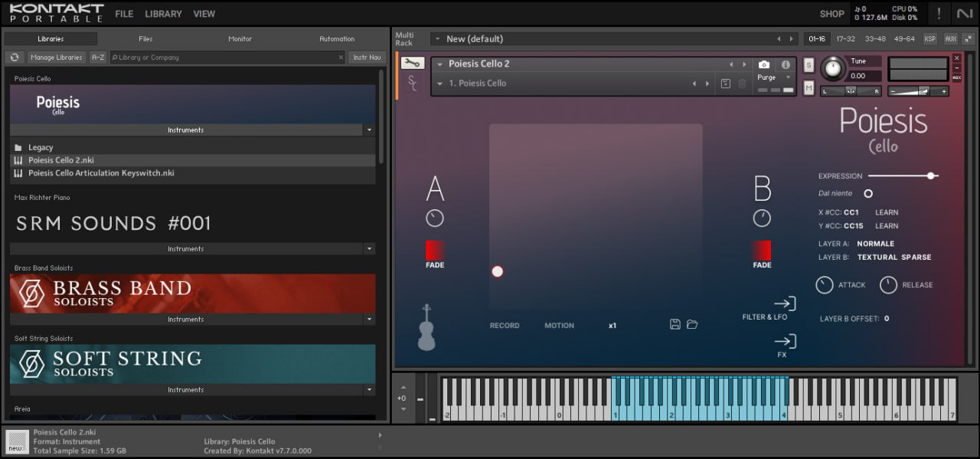Screen dimensions: 980x459
Task: Expand the Poiesis Cello Instruments dropdown arrow
Action: [x=369, y=130]
